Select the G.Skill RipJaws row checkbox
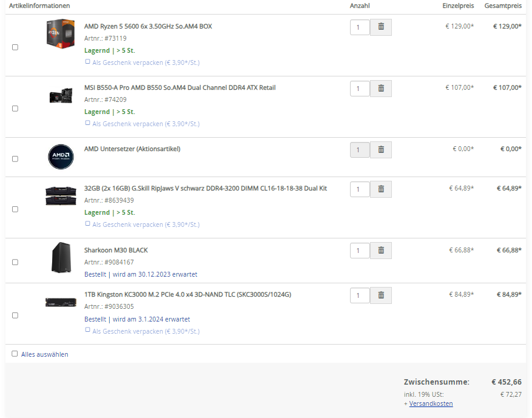The height and width of the screenshot is (418, 532). click(x=15, y=209)
